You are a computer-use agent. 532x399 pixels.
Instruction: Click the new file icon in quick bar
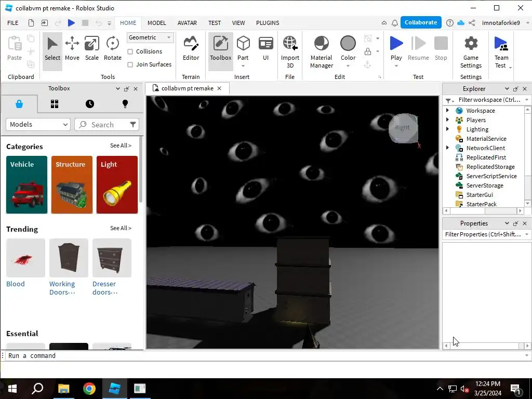point(31,23)
